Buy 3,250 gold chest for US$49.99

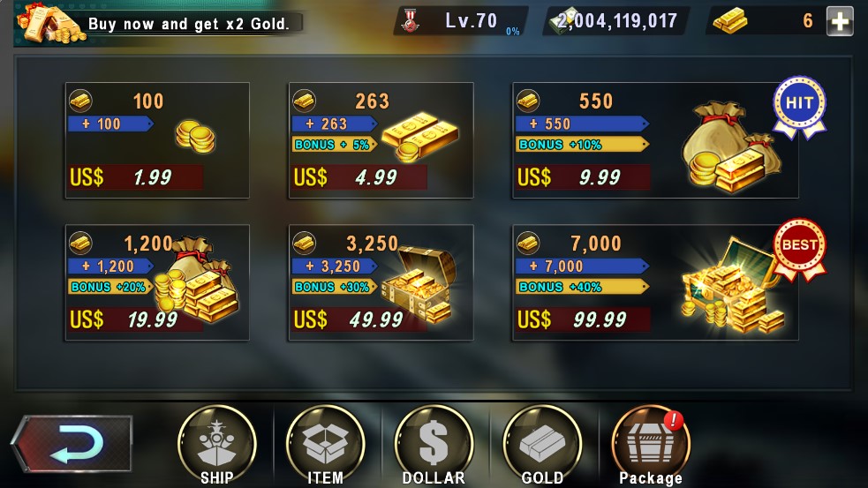click(381, 282)
